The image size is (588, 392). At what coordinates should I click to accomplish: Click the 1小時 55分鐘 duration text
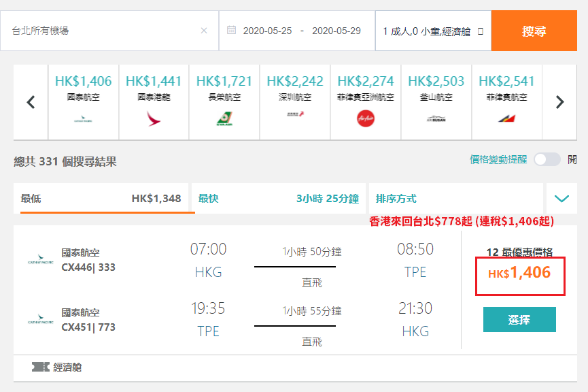coord(312,311)
